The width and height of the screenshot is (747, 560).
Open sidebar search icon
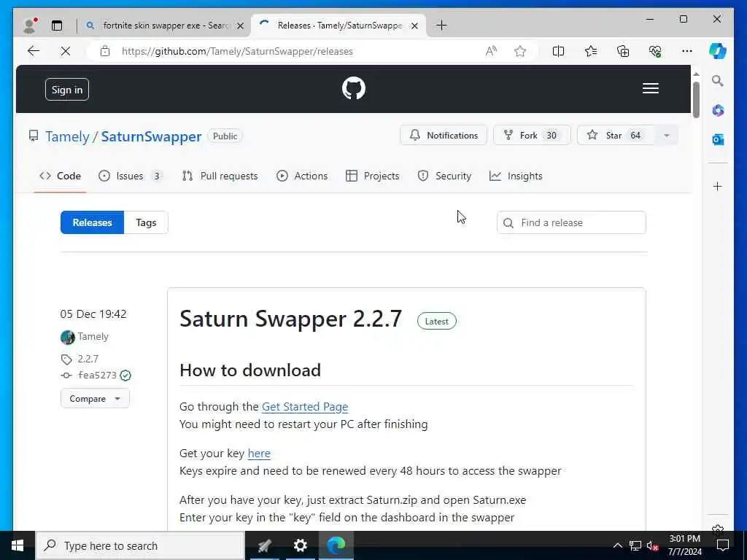(718, 81)
